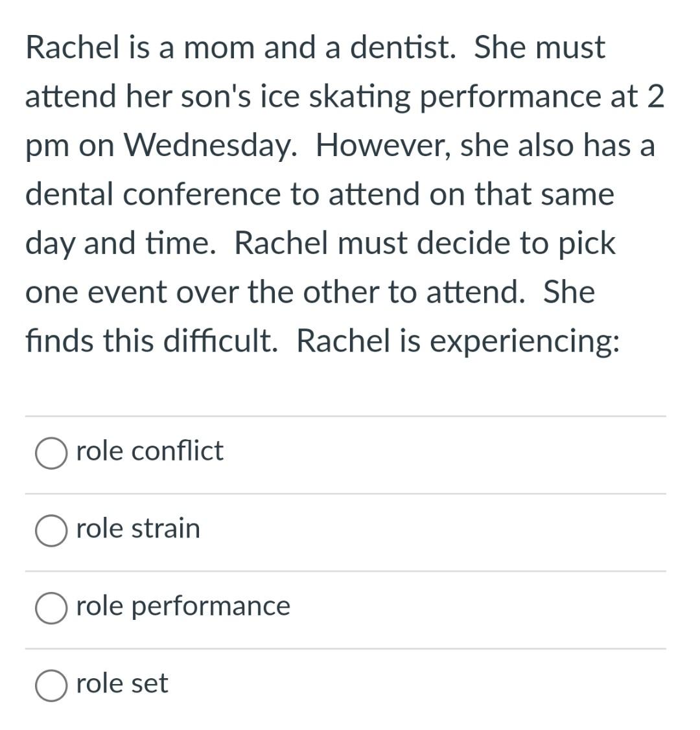Select the role strain radio button
The width and height of the screenshot is (700, 730).
51,530
